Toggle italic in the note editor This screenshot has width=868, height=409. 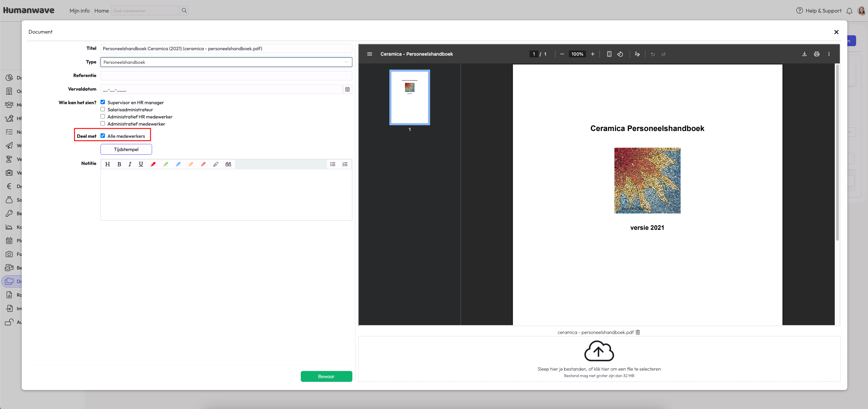click(130, 164)
